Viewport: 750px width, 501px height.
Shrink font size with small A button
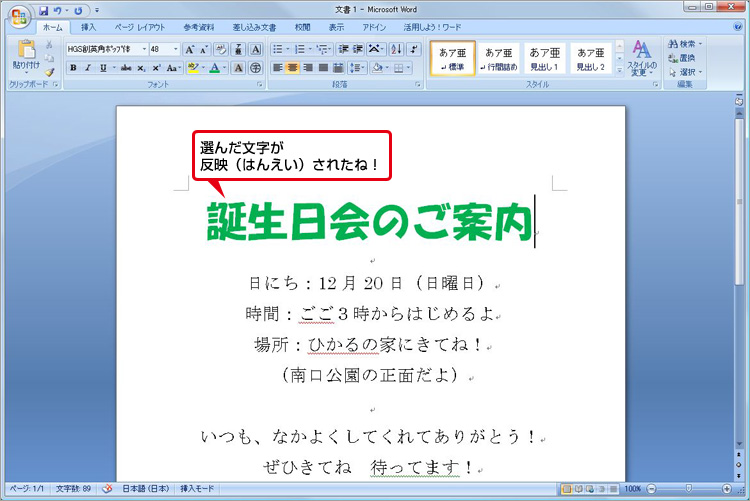coord(203,49)
